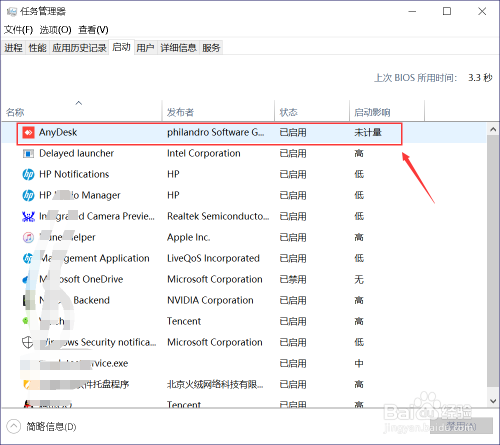Image resolution: width=500 pixels, height=445 pixels.
Task: Click the 中 startup impact cell
Action: [x=359, y=363]
